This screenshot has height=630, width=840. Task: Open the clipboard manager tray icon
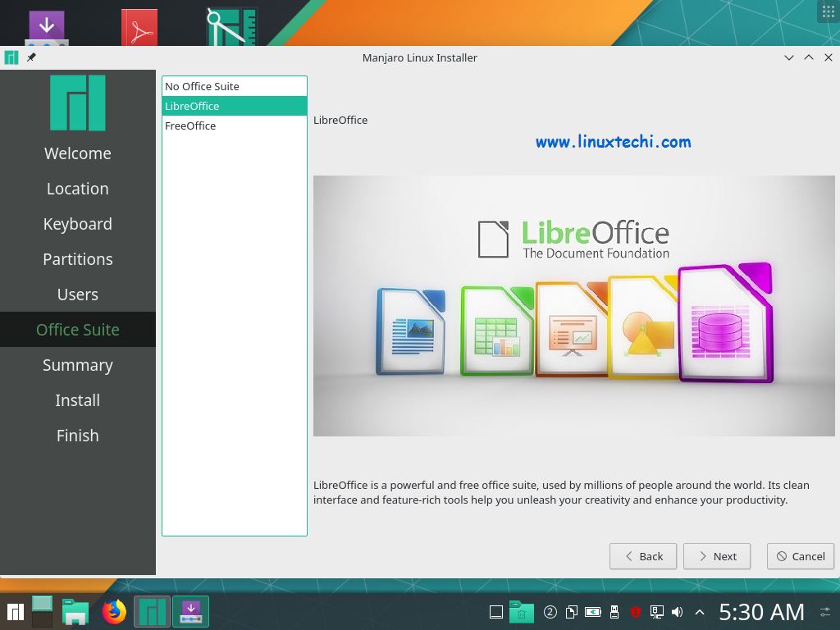(573, 611)
